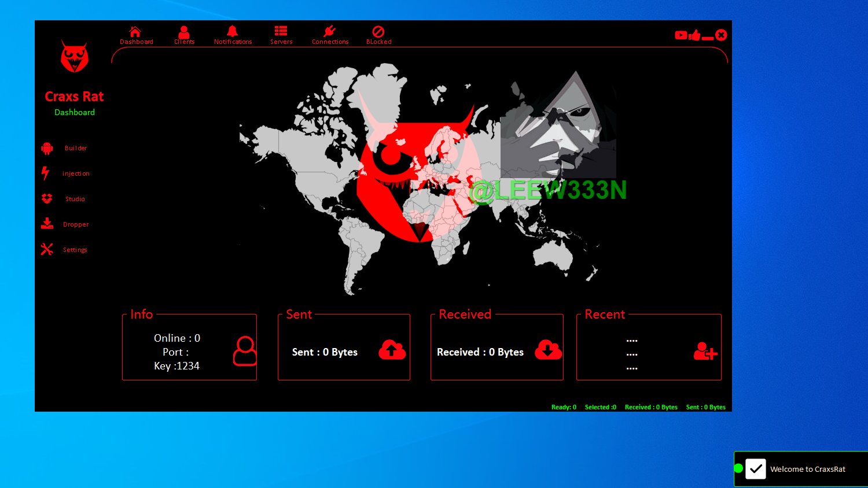Click the Dropbox-style Studio icon
Viewport: 868px width, 488px height.
47,198
